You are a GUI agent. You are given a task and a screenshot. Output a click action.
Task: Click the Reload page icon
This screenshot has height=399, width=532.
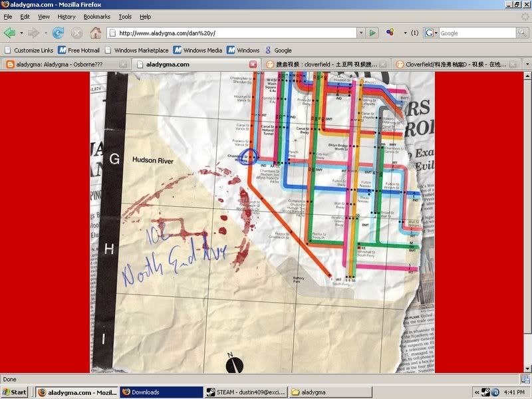58,33
